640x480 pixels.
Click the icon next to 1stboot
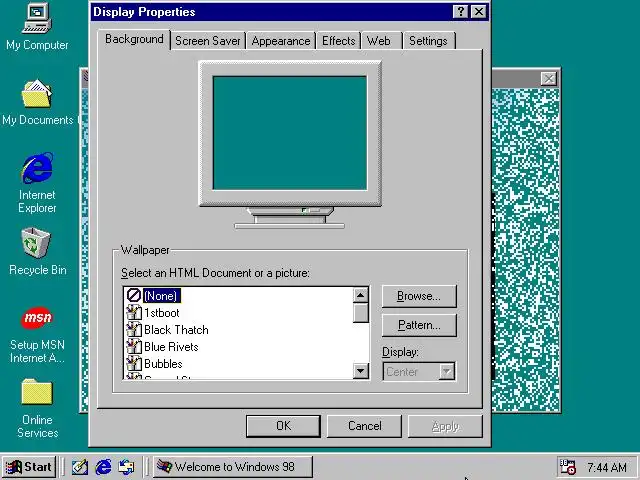coord(133,313)
